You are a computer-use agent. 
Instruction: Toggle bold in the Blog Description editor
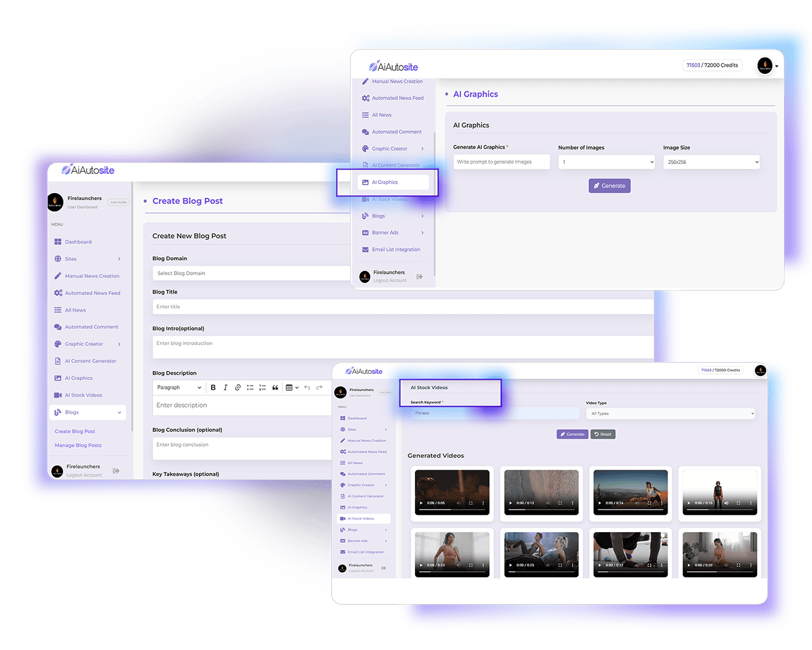pos(213,388)
